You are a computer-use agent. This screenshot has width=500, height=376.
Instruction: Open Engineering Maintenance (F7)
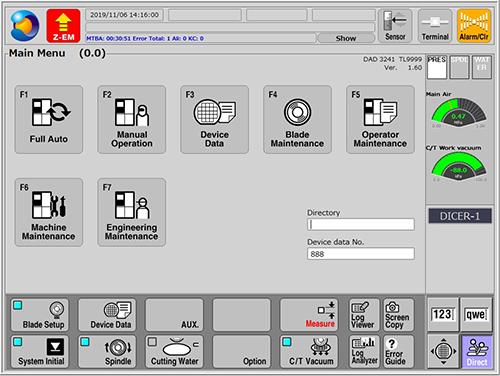[x=132, y=212]
